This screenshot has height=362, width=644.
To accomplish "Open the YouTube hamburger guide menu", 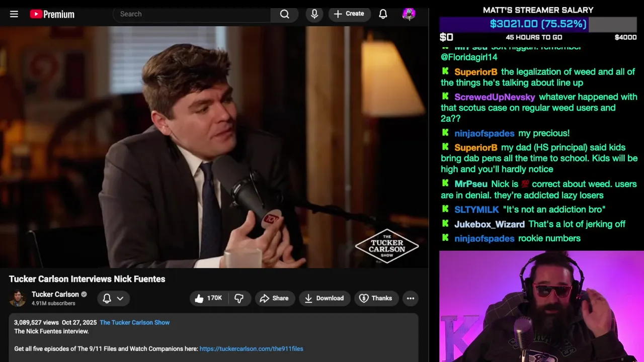I will [x=14, y=14].
